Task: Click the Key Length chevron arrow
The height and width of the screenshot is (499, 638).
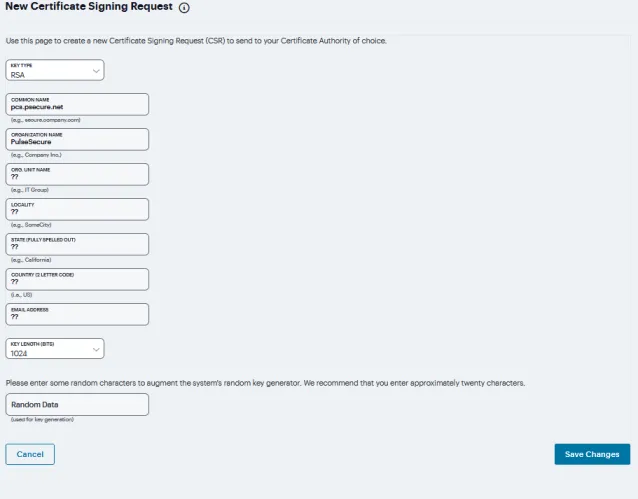Action: tap(96, 350)
